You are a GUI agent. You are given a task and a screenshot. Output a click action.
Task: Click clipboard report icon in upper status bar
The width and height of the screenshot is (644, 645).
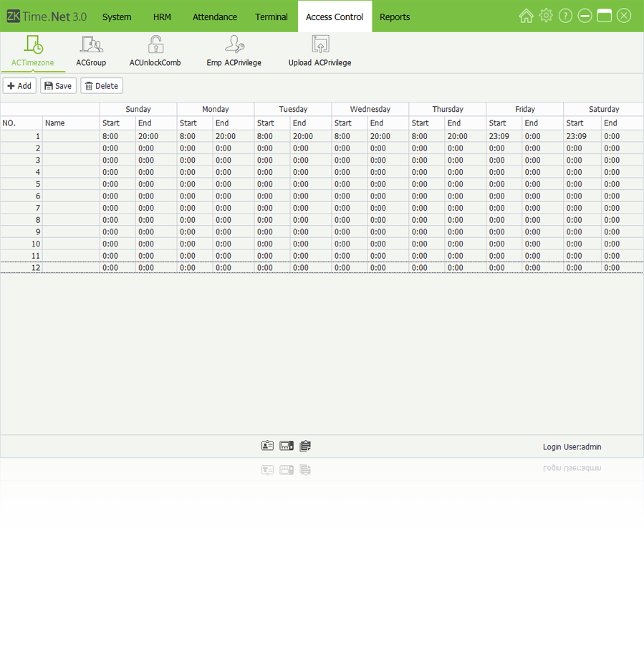305,446
